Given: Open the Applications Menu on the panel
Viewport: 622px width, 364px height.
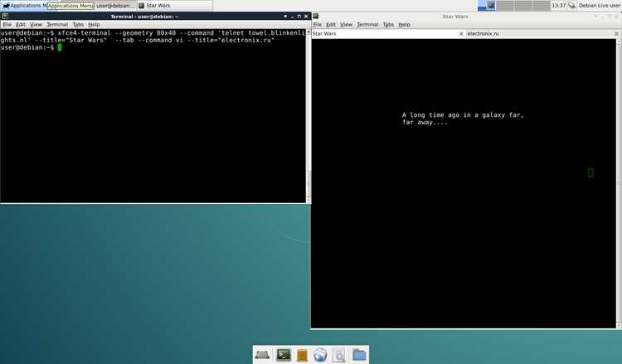Looking at the screenshot, I should click(x=24, y=6).
